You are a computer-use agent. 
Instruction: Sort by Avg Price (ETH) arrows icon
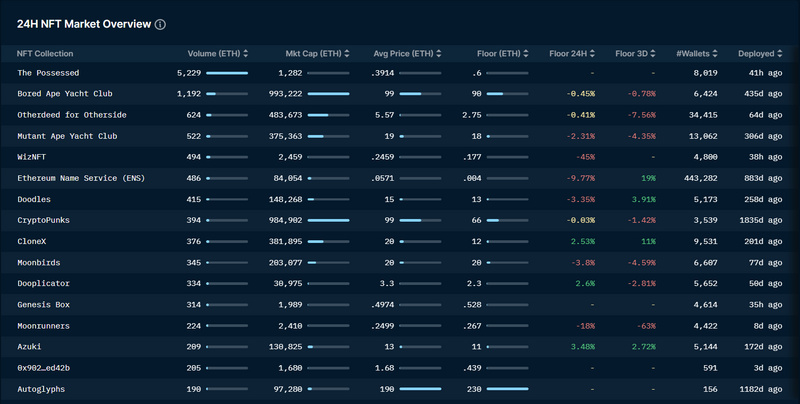[439, 54]
